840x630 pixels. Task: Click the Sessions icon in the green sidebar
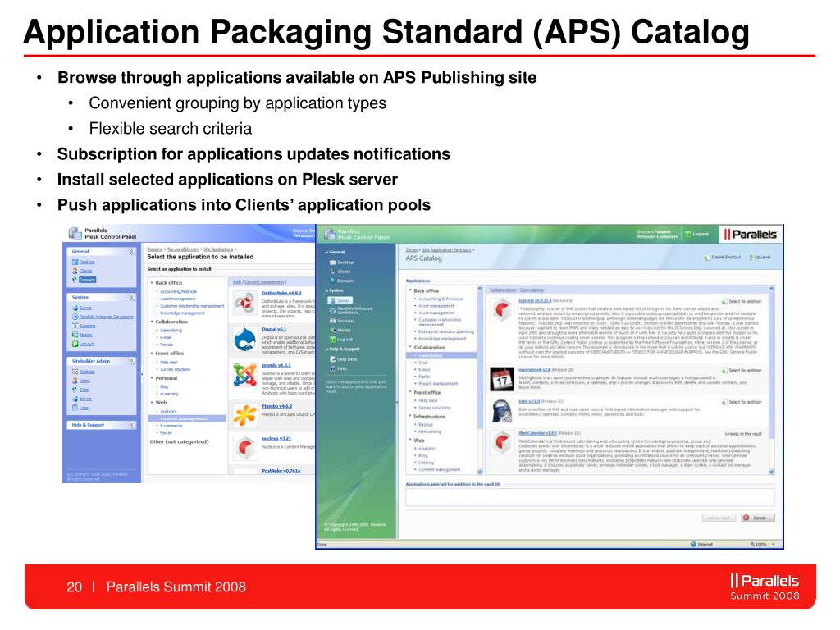click(333, 321)
